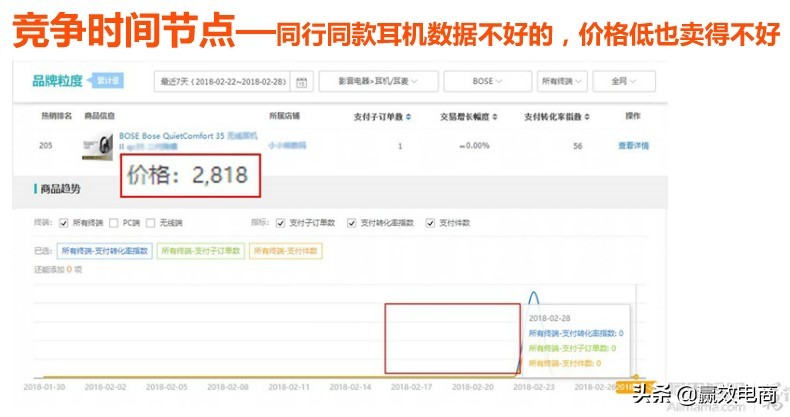This screenshot has width=790, height=417.
Task: Click the 2018-02-23 x-axis date label
Action: 534,387
